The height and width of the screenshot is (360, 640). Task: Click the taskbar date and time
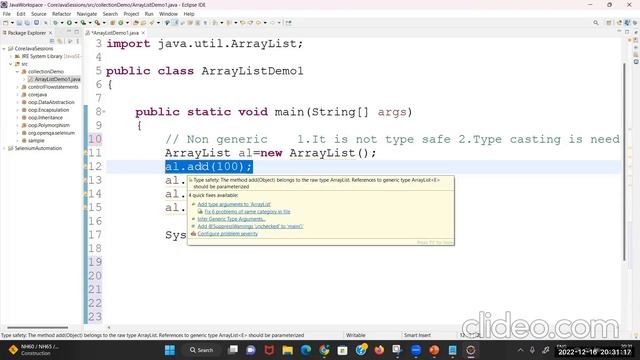(x=595, y=350)
